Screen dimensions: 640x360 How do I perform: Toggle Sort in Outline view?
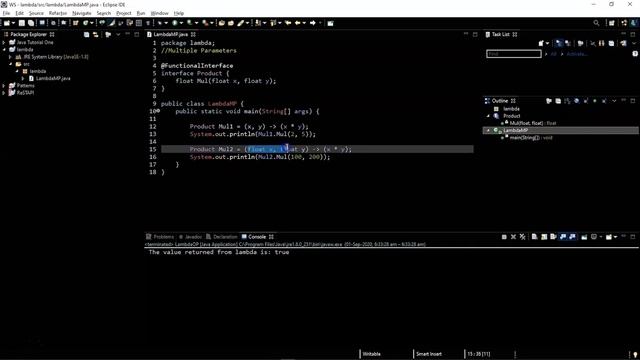point(567,101)
